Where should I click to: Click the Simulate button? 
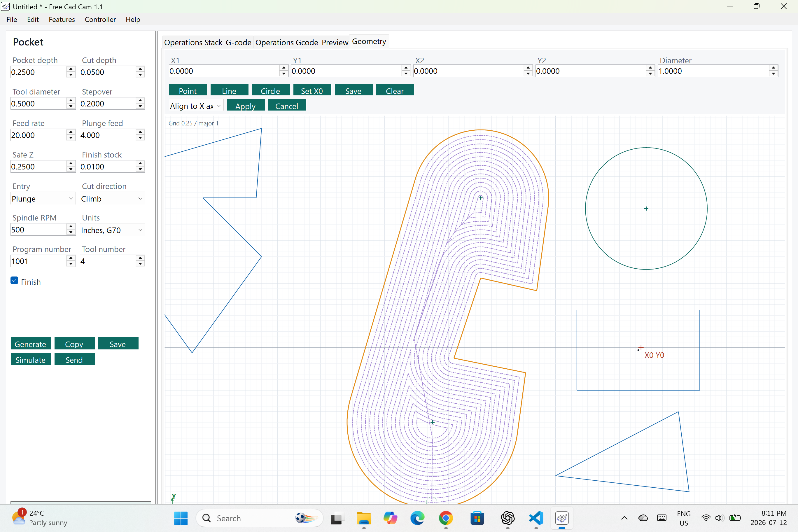pos(31,359)
